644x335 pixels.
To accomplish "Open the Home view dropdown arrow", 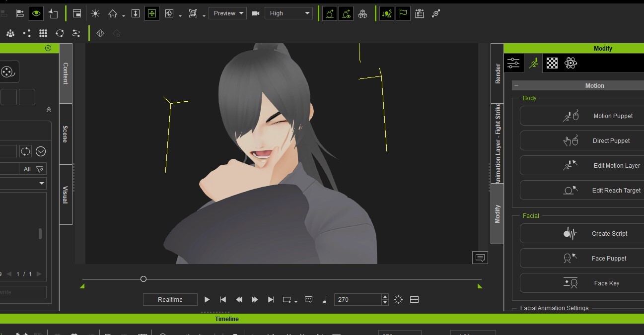I will [x=124, y=16].
